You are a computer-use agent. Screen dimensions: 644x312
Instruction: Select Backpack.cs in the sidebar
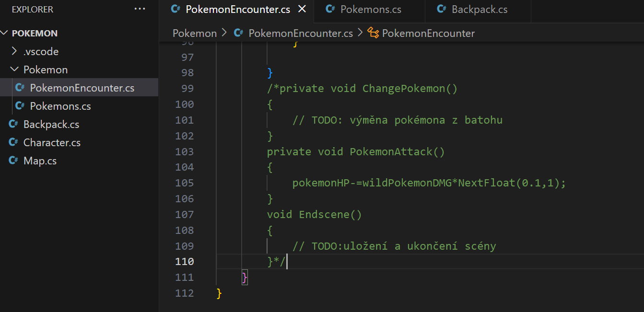[x=49, y=124]
